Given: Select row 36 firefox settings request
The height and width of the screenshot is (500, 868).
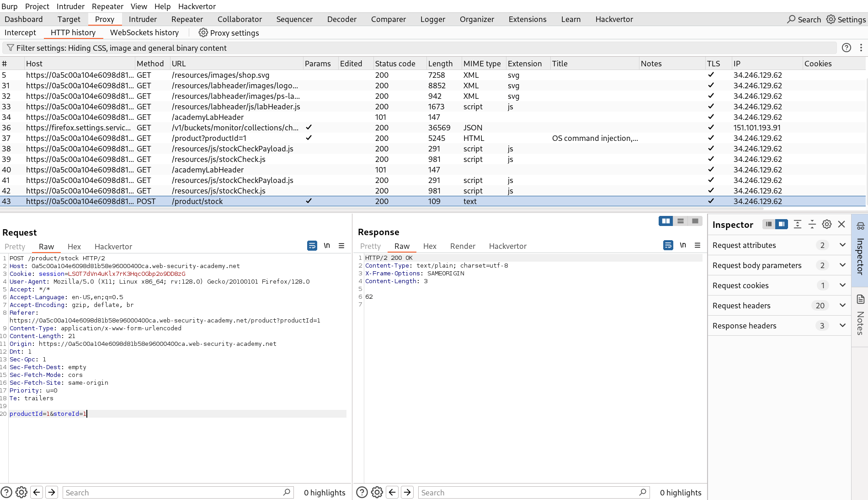Looking at the screenshot, I should click(x=433, y=128).
